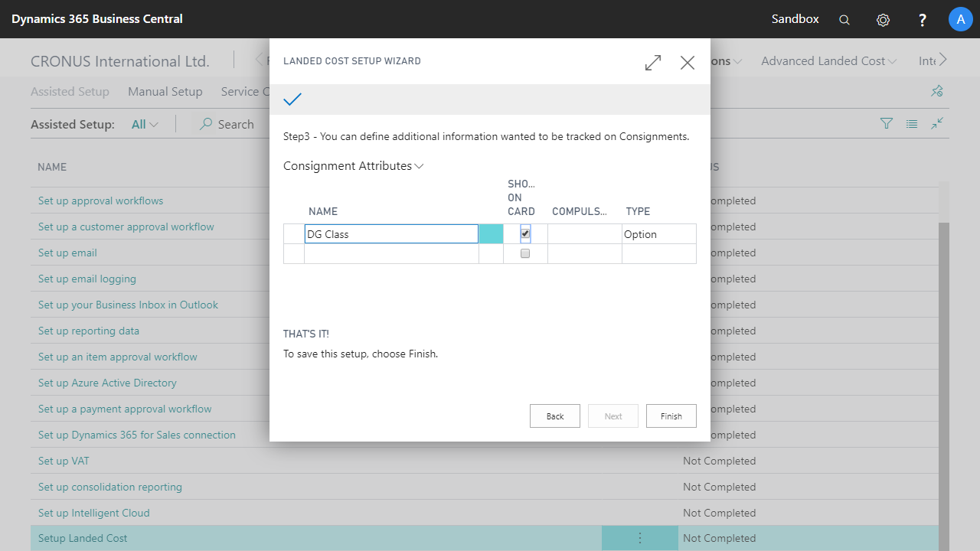Open the user account avatar A
Image resolution: width=980 pixels, height=551 pixels.
tap(960, 19)
